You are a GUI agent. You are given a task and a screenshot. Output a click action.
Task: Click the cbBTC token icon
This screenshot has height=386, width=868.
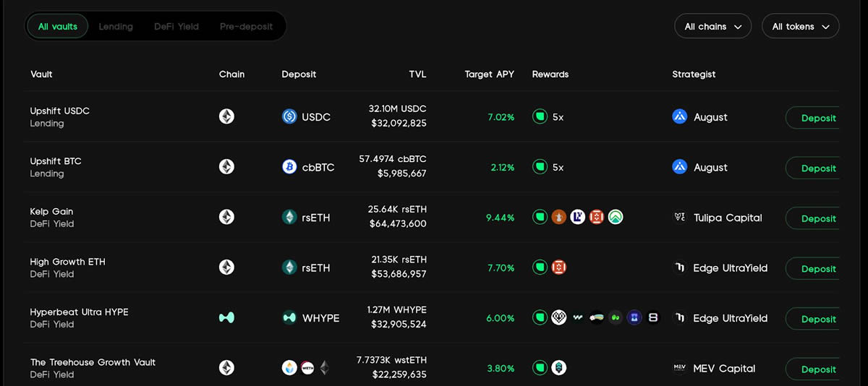point(289,167)
